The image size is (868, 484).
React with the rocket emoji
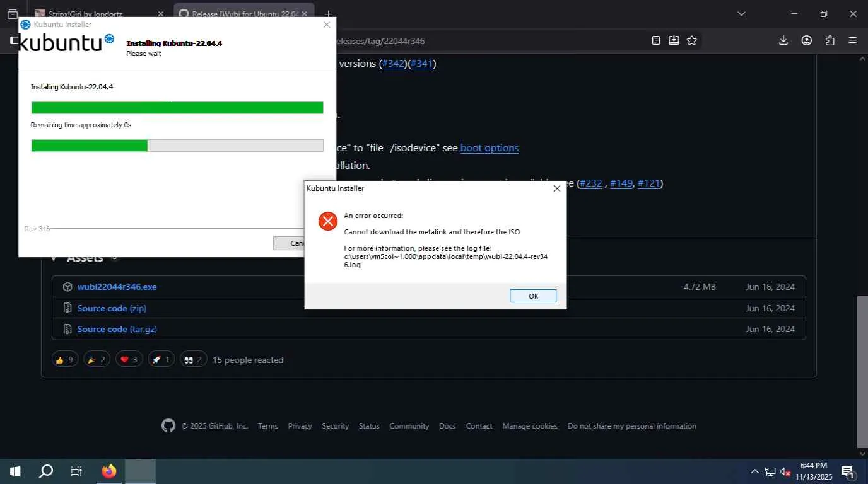tap(161, 360)
